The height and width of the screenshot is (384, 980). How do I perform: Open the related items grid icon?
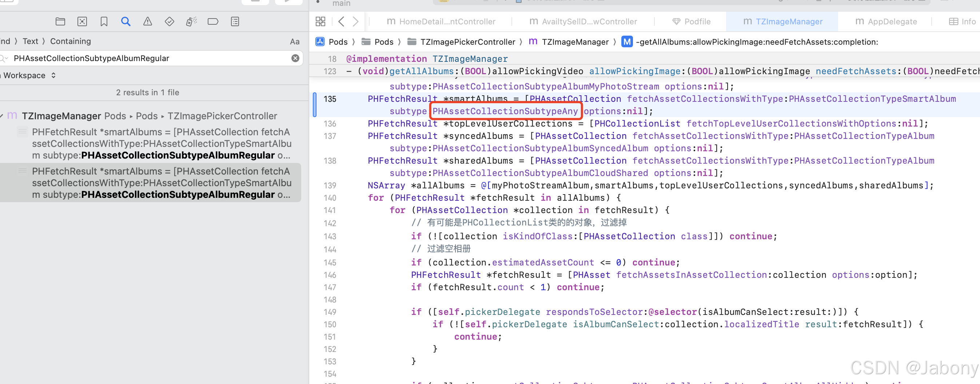coord(321,22)
